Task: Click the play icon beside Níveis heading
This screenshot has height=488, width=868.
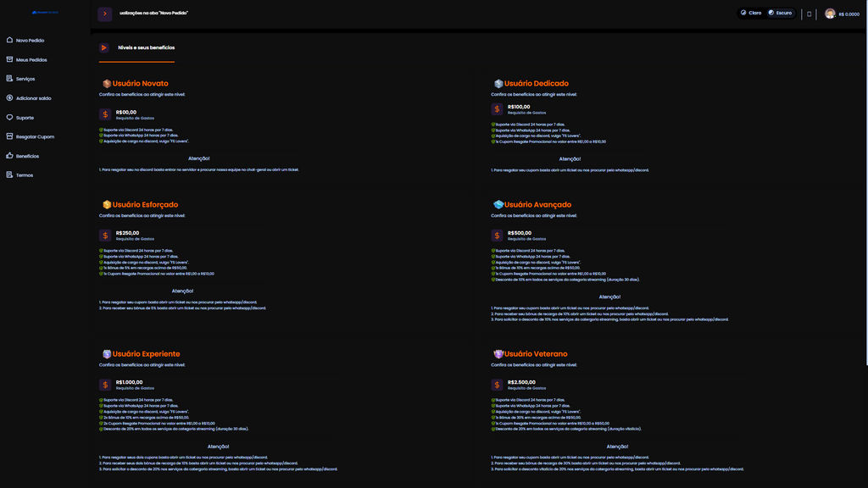Action: click(x=104, y=47)
